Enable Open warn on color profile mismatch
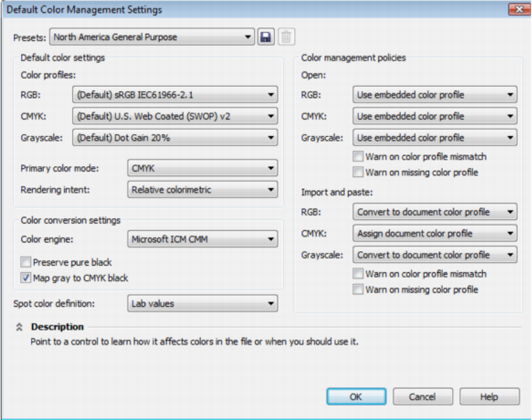The height and width of the screenshot is (420, 532). (358, 157)
